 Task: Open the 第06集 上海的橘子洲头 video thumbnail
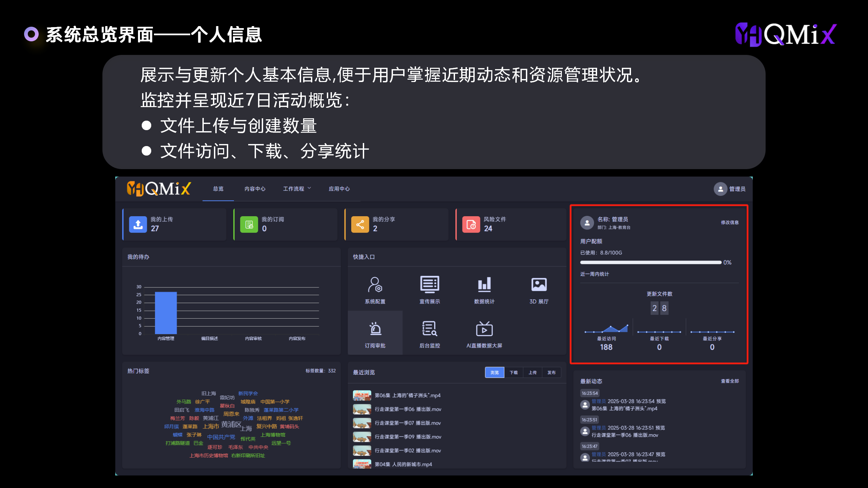pyautogui.click(x=362, y=395)
